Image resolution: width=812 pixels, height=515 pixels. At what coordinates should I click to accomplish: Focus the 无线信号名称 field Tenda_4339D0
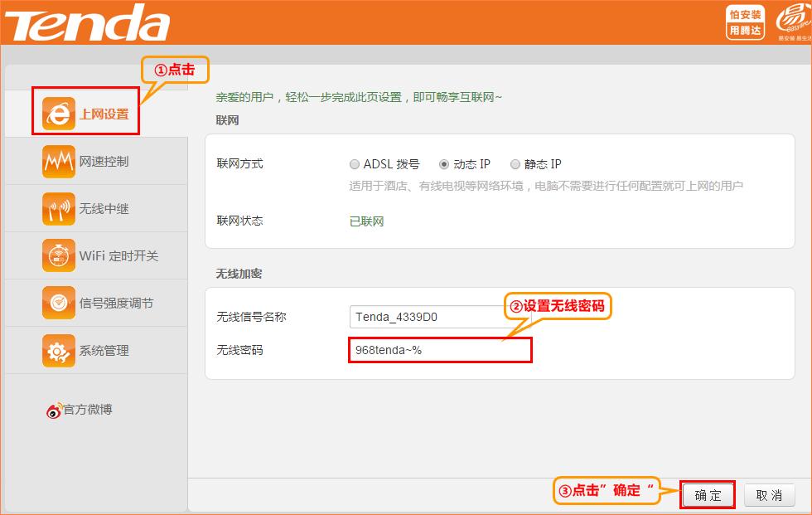click(x=439, y=317)
